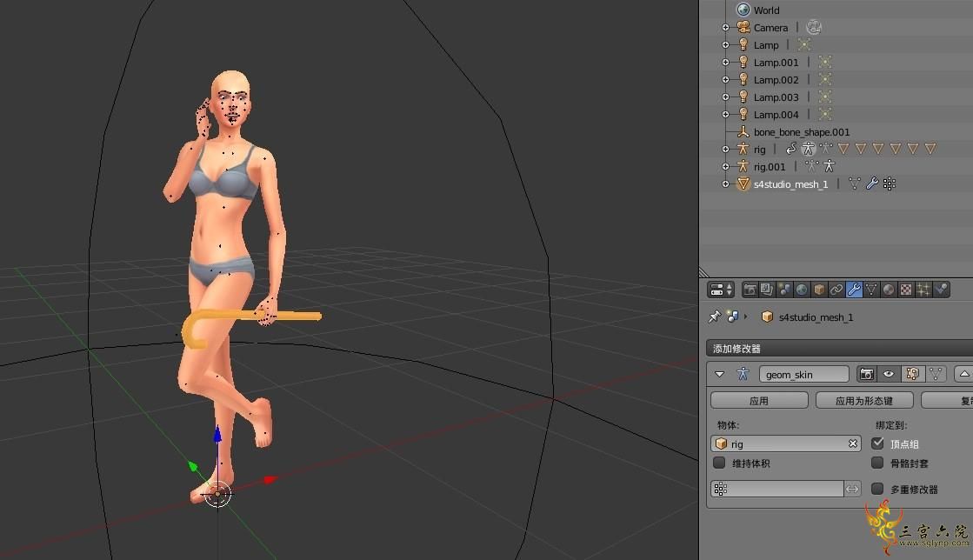Click the bulb icon of Lamp.002

coord(743,79)
